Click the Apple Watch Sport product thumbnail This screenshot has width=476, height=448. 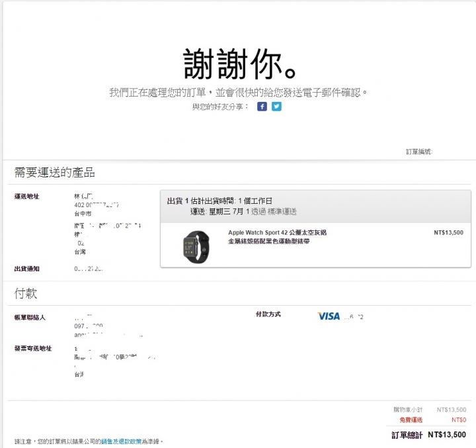(196, 247)
